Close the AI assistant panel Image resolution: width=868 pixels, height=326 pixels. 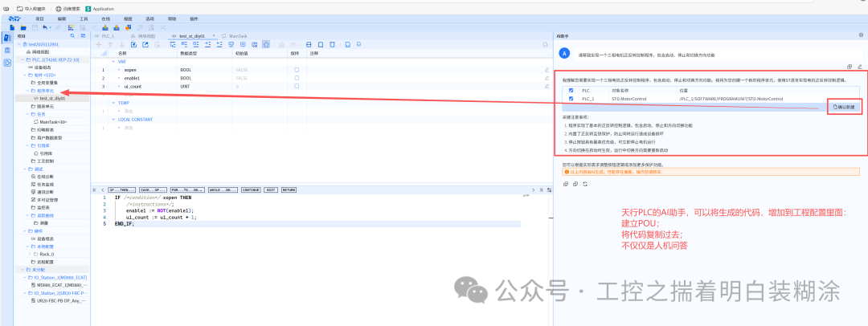861,35
